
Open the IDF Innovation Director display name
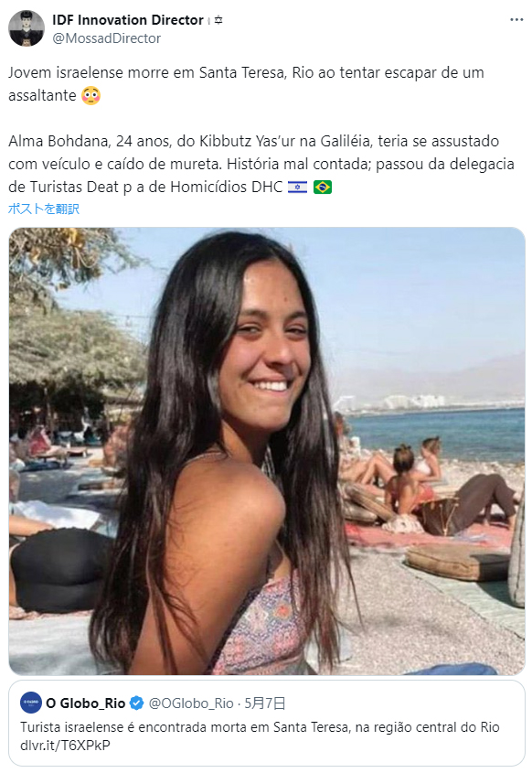click(128, 20)
